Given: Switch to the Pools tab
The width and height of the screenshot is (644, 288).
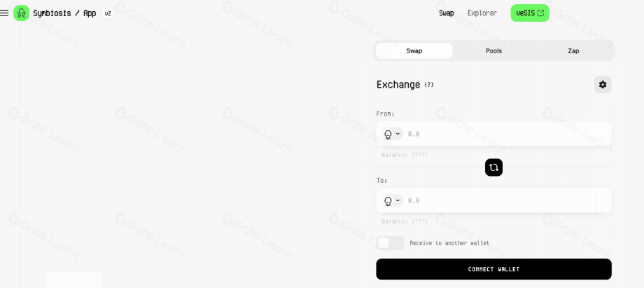Looking at the screenshot, I should (x=493, y=50).
